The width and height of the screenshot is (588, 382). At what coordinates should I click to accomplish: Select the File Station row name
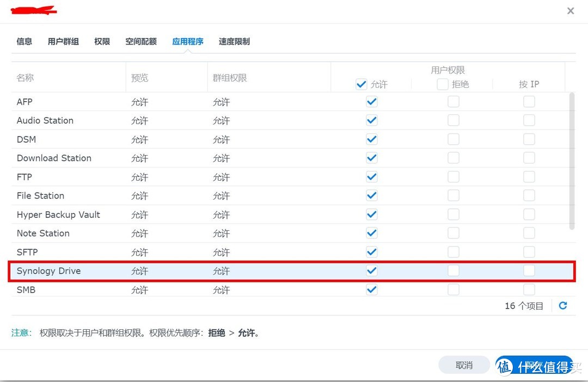[40, 195]
